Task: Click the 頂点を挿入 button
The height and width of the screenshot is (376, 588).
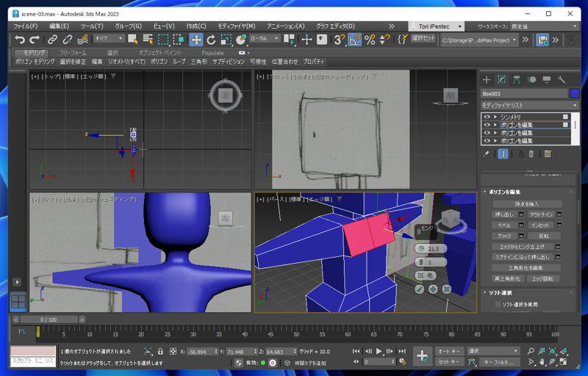Action: [x=527, y=203]
